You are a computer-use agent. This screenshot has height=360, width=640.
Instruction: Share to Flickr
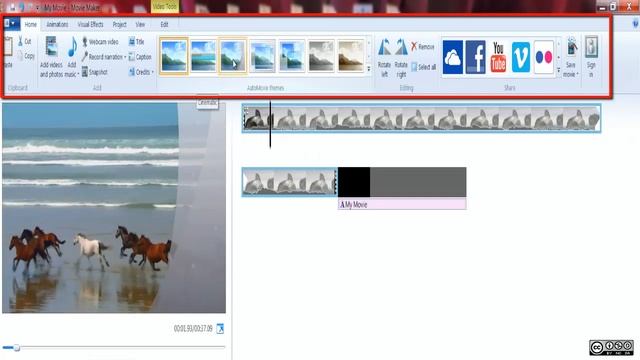[x=544, y=57]
